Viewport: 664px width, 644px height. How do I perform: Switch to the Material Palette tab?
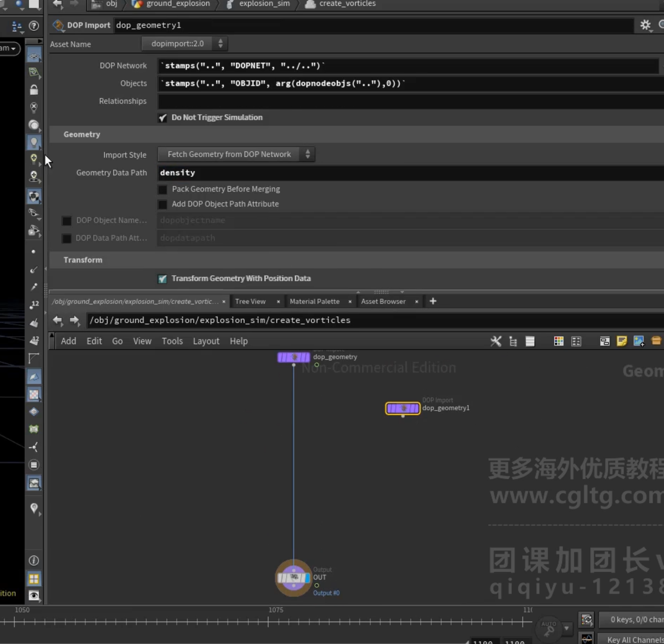click(x=315, y=301)
